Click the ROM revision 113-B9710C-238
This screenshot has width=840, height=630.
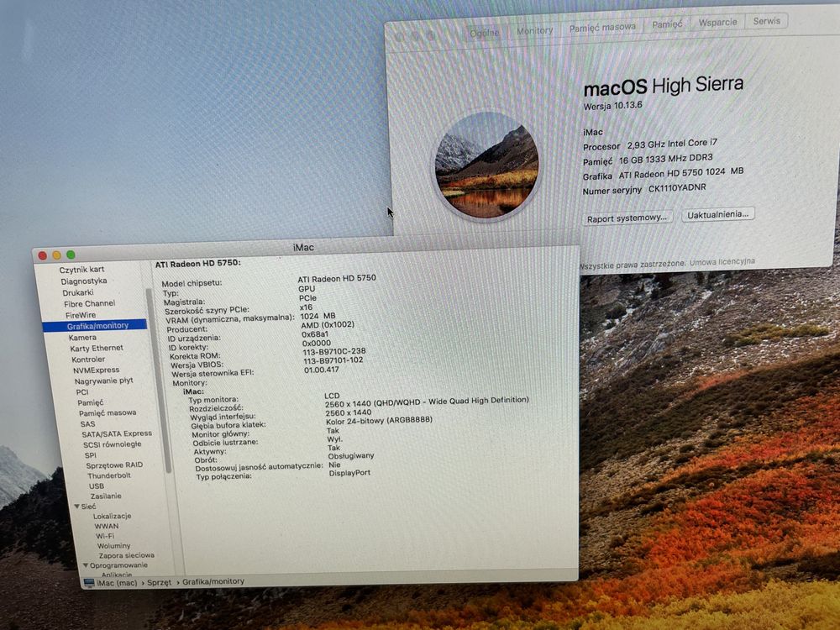334,351
